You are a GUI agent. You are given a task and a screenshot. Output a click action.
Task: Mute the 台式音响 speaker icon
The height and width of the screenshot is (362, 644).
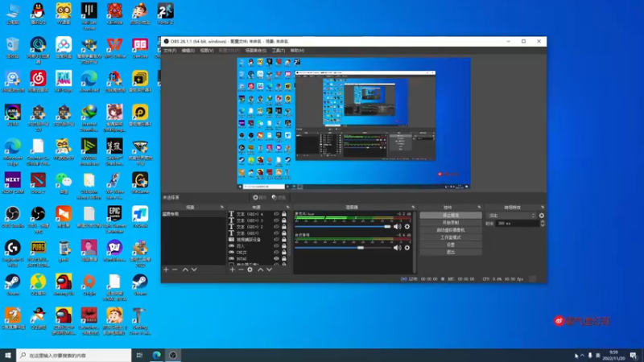[x=397, y=248]
